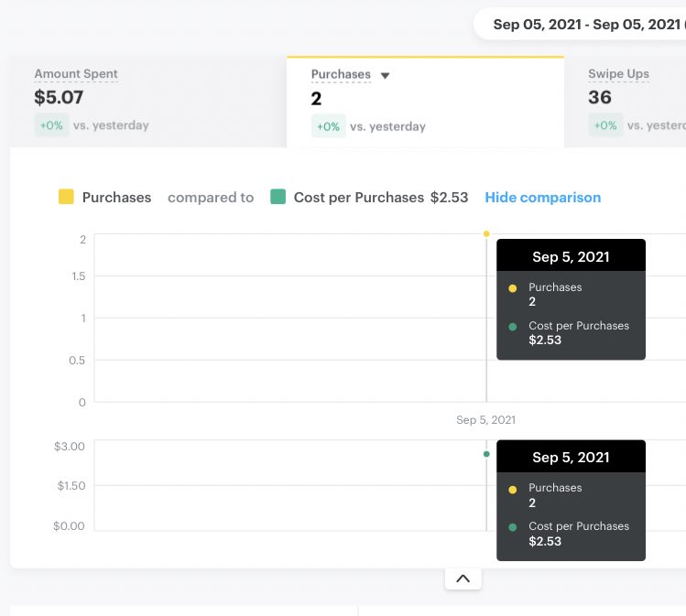Click the $2.53 value in the legend
686x616 pixels.
[449, 197]
